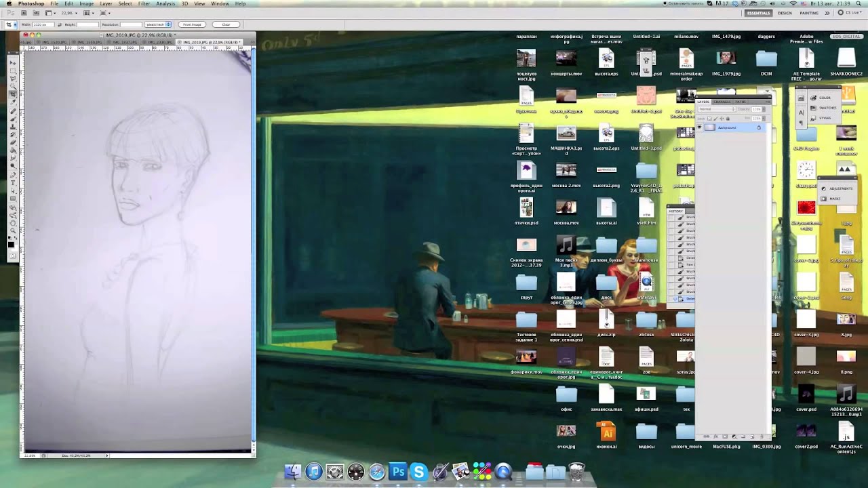Open the Trash in the Dock
868x488 pixels.
coord(576,471)
